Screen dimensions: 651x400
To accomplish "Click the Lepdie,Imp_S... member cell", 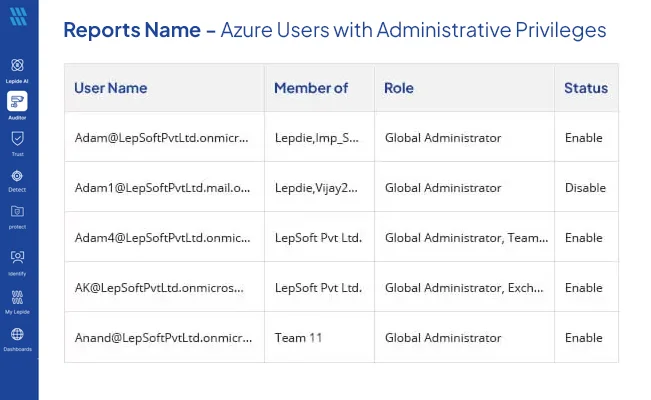I will pos(319,137).
